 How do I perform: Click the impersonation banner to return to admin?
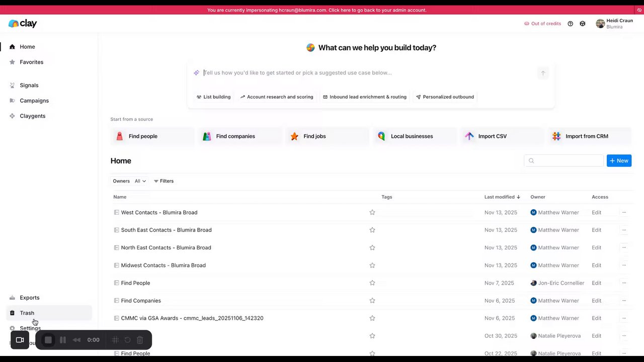point(317,10)
